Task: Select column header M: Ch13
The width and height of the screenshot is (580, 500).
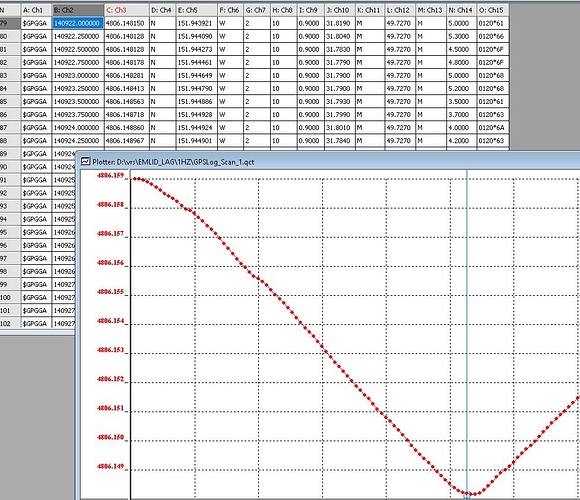Action: [431, 10]
